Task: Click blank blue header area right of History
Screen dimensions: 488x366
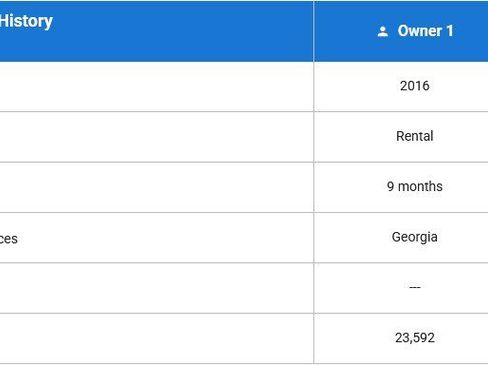Action: 183,31
